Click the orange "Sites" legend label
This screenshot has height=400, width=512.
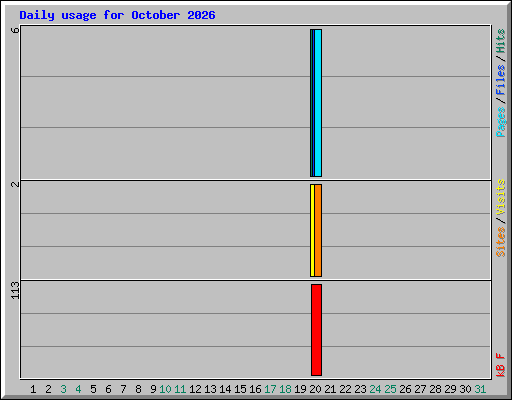(501, 242)
